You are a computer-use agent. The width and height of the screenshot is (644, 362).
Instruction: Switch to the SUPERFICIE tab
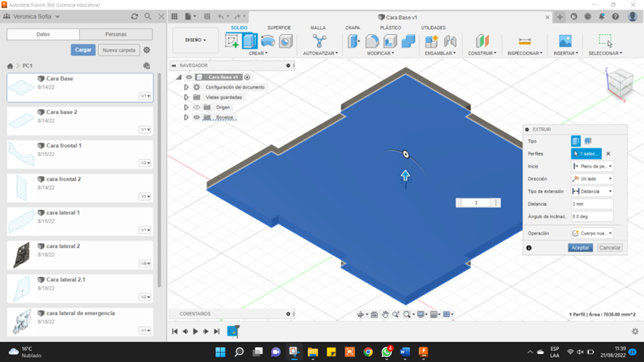click(x=279, y=28)
